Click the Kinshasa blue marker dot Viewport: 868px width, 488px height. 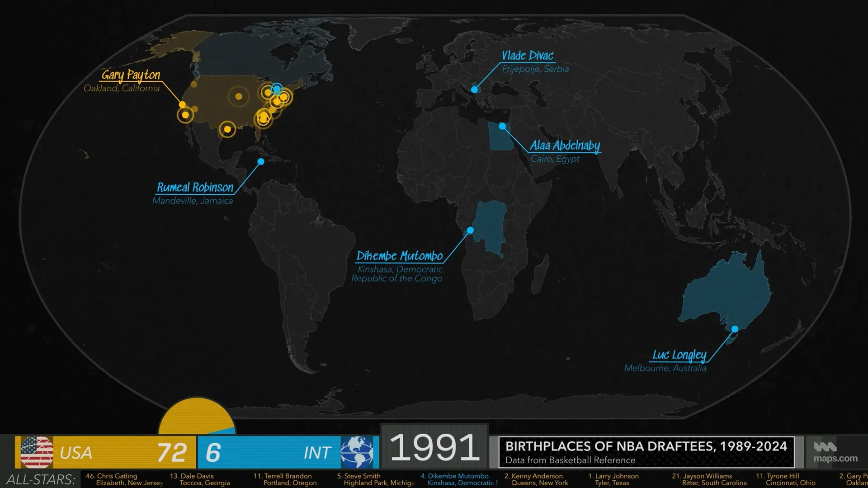pos(470,230)
